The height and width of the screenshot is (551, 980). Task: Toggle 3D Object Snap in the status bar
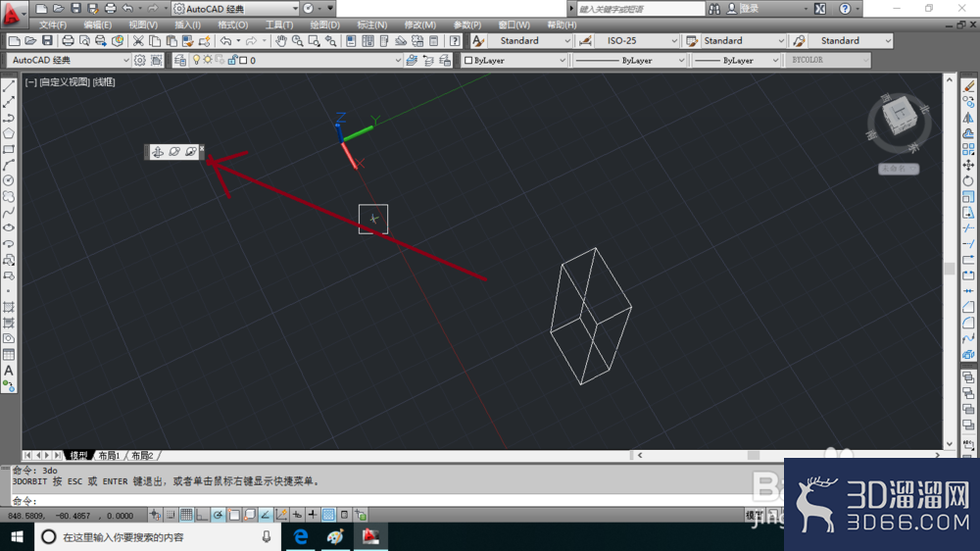click(x=249, y=516)
